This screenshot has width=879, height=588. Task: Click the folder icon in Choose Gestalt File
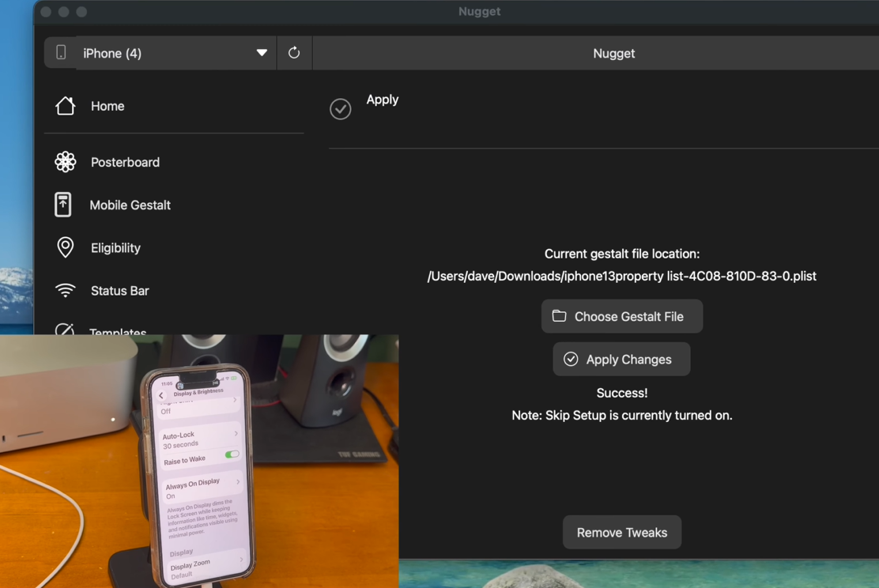pyautogui.click(x=559, y=315)
